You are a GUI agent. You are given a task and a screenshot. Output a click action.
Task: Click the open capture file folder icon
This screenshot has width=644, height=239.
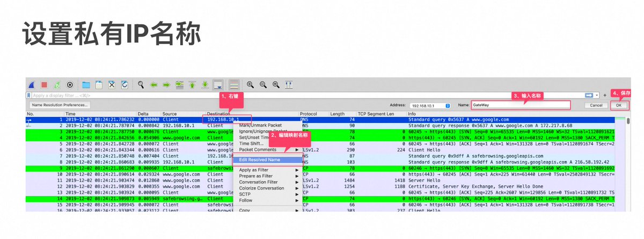[x=86, y=85]
